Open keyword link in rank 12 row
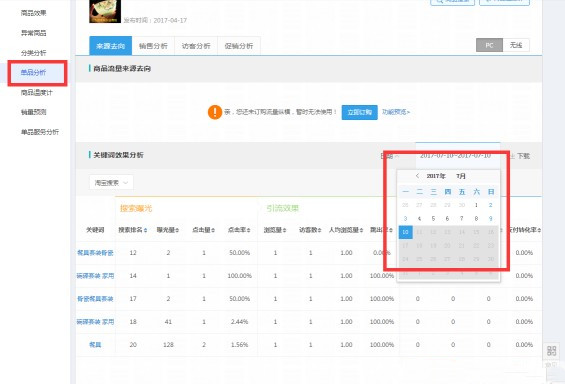The image size is (565, 384). 95,253
